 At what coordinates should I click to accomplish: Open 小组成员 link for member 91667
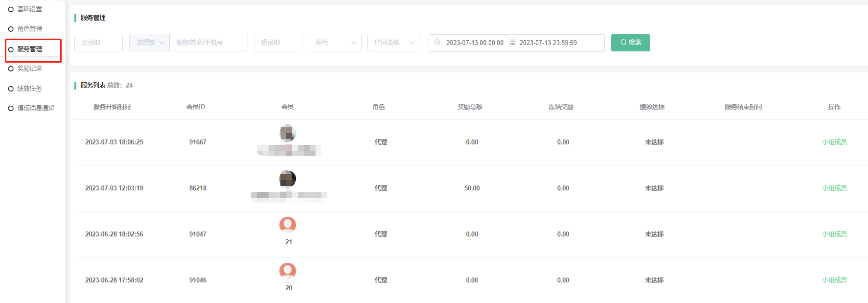pyautogui.click(x=834, y=142)
